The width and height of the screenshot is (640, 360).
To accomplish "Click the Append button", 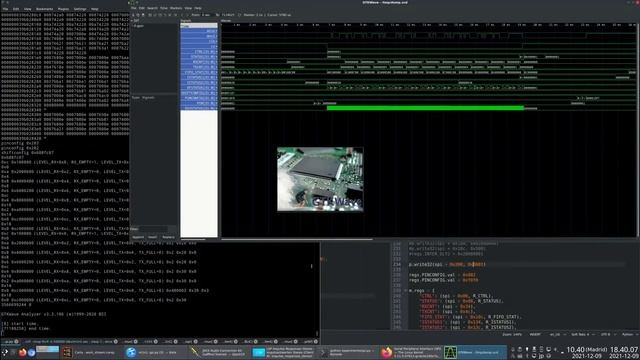I will coord(138,237).
